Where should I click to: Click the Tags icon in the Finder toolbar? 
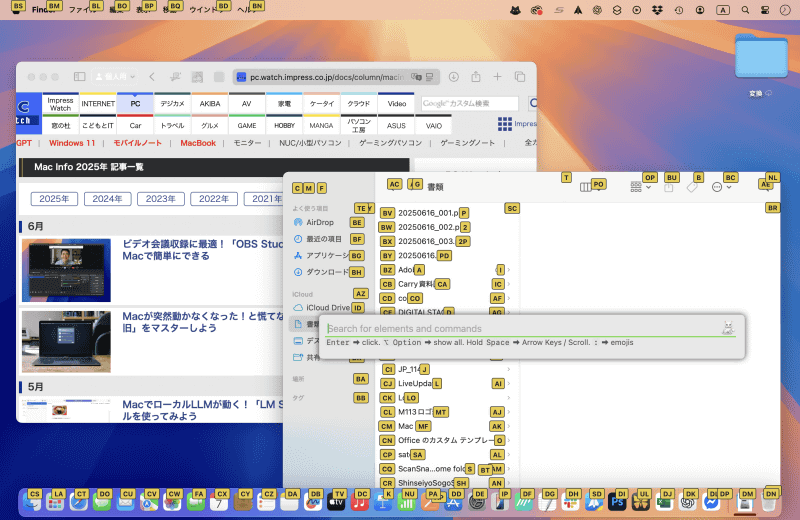[692, 187]
